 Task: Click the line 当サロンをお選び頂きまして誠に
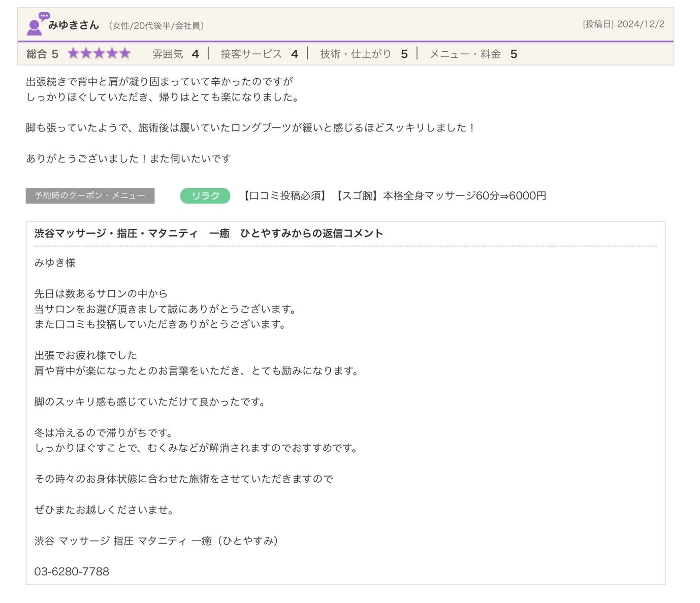coord(165,309)
